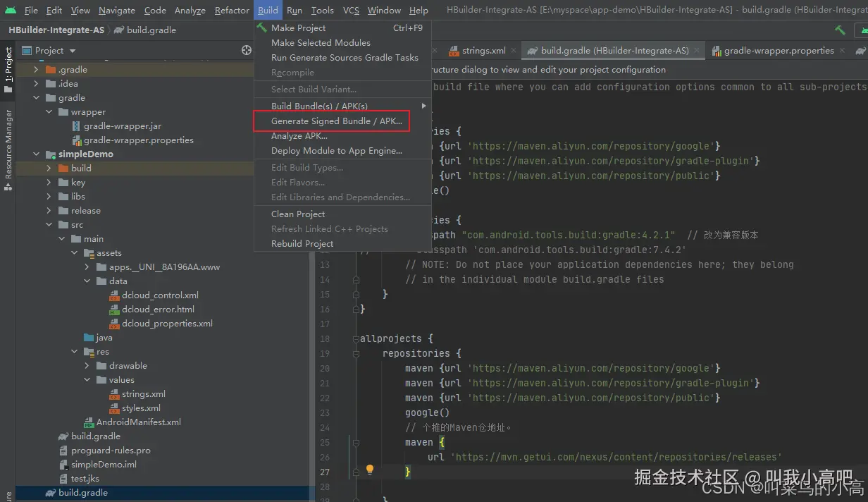Collapse the simpleDemo module
The height and width of the screenshot is (502, 868).
coord(36,154)
